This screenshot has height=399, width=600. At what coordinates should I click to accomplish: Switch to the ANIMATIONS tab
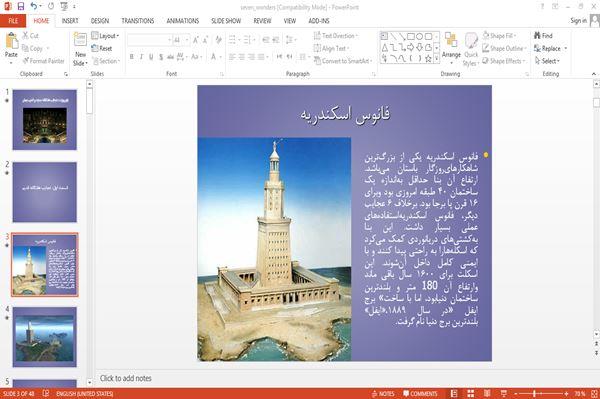[183, 21]
